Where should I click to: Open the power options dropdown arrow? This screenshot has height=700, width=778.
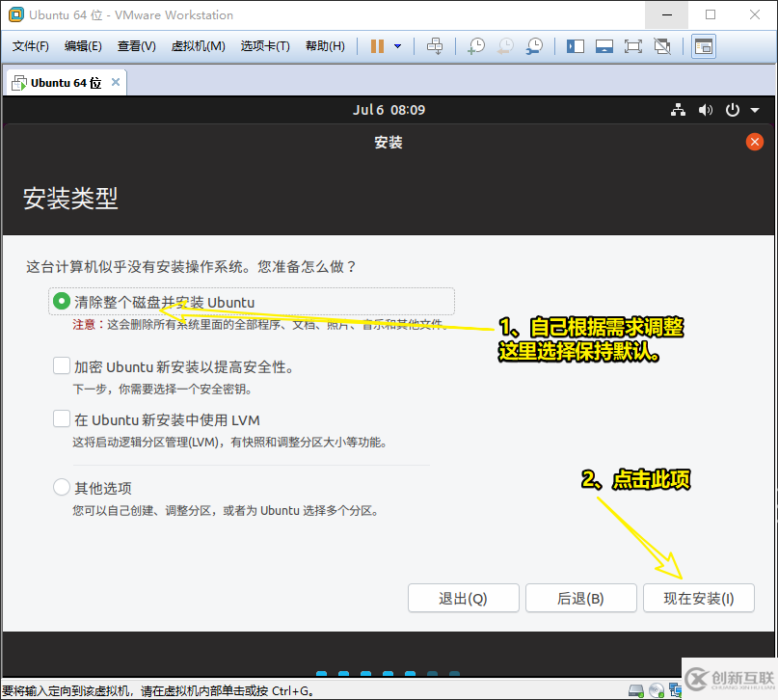click(397, 46)
